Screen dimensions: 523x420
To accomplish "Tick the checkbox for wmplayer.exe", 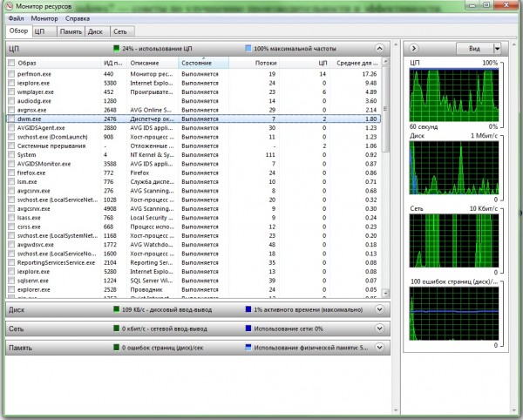I will (11, 91).
